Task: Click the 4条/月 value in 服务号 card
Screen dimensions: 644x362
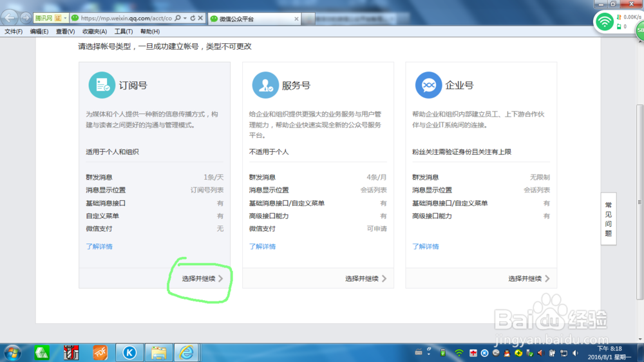Action: (377, 177)
